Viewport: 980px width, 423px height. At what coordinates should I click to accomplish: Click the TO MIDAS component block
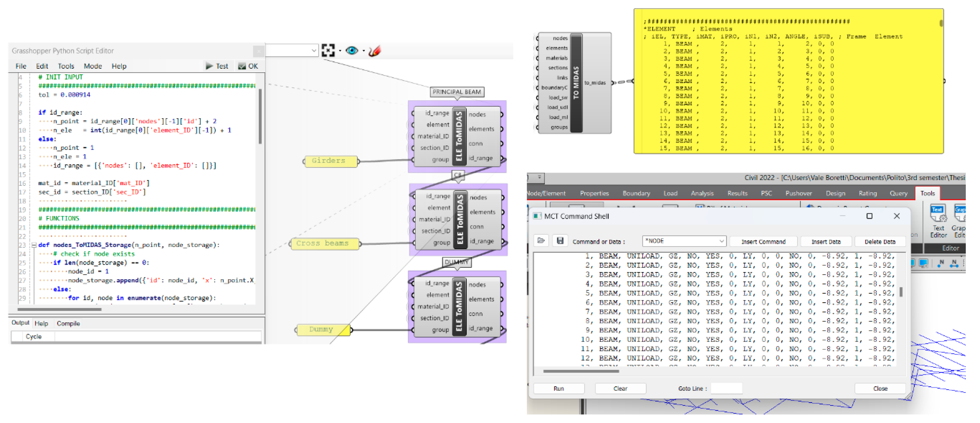pos(576,83)
